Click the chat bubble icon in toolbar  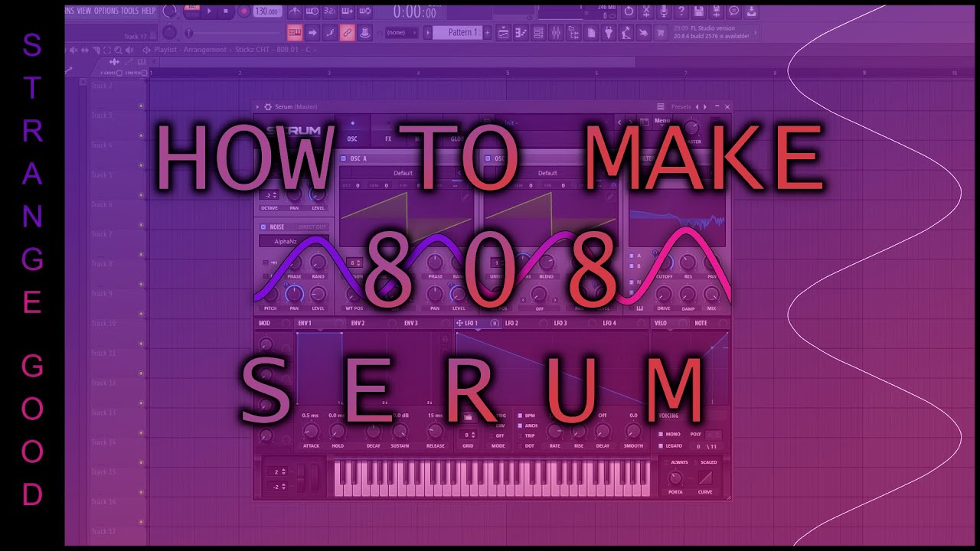733,11
